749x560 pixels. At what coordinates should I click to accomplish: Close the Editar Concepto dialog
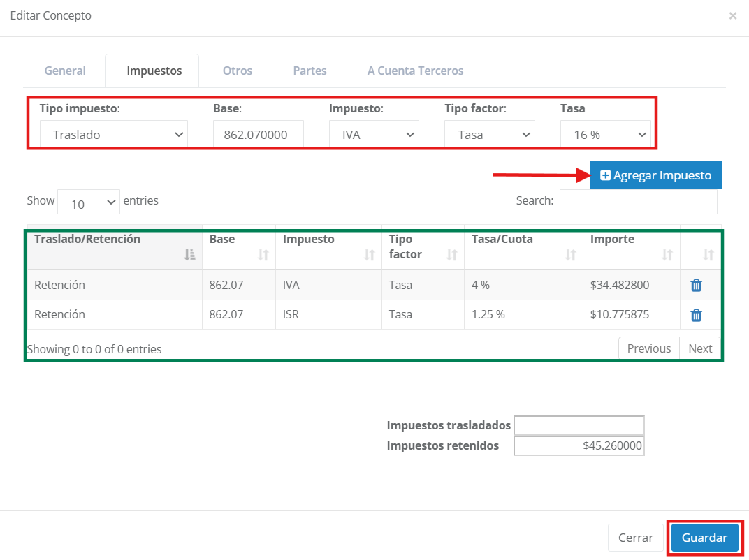point(732,15)
